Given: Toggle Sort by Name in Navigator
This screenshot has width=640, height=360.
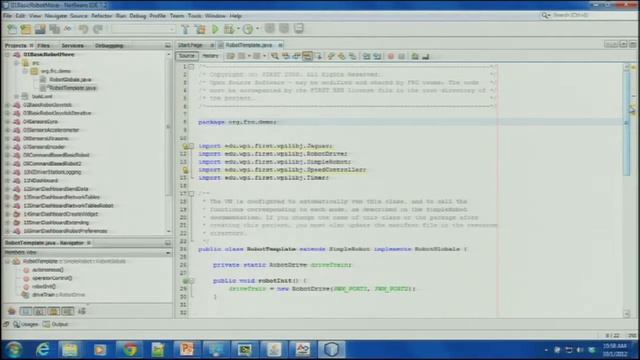Looking at the screenshot, I should 82,311.
